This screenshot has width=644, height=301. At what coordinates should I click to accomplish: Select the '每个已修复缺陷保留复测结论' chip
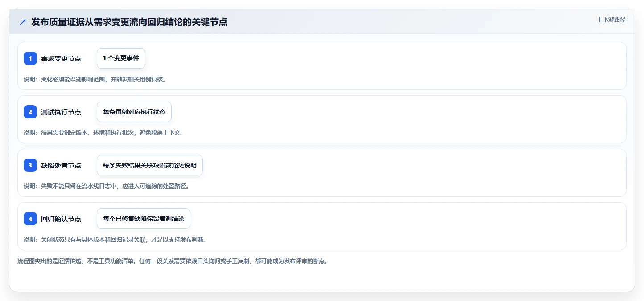(x=144, y=219)
